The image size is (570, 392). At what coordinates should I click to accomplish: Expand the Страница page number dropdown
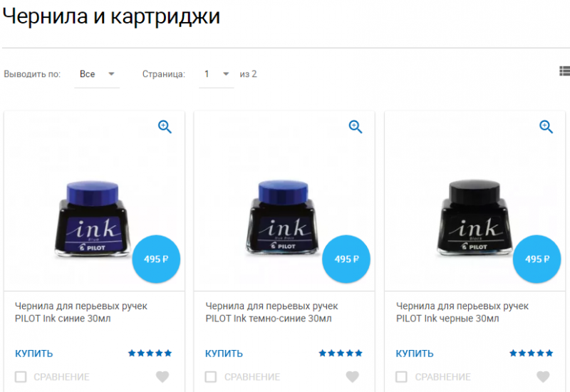pos(217,74)
